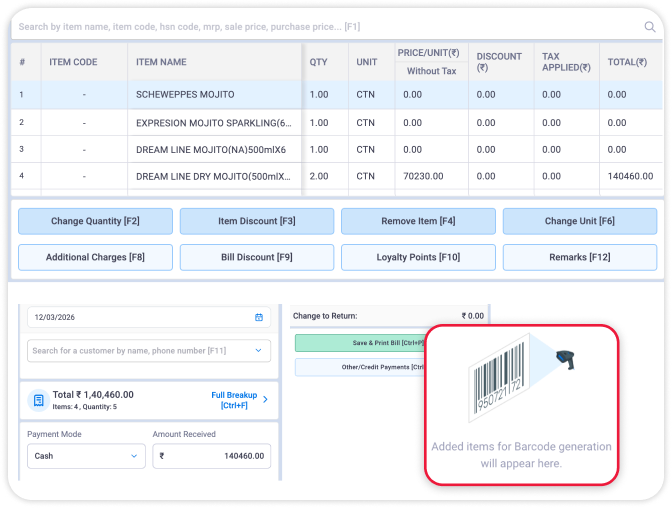Open Loyalty Points [F10]
This screenshot has height=508, width=672.
click(x=418, y=257)
